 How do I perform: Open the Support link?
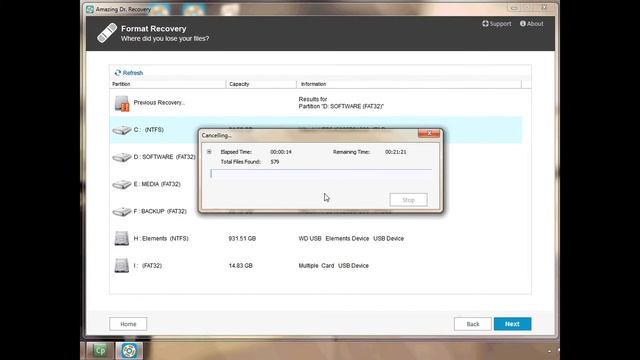click(x=496, y=24)
